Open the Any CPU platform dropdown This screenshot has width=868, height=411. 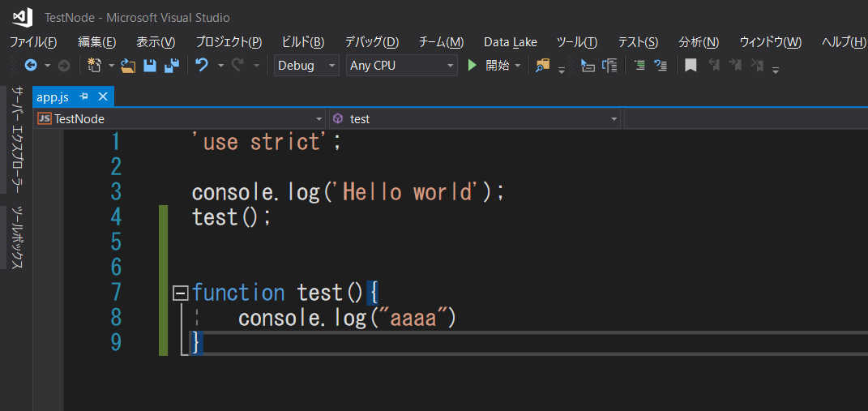pos(402,66)
